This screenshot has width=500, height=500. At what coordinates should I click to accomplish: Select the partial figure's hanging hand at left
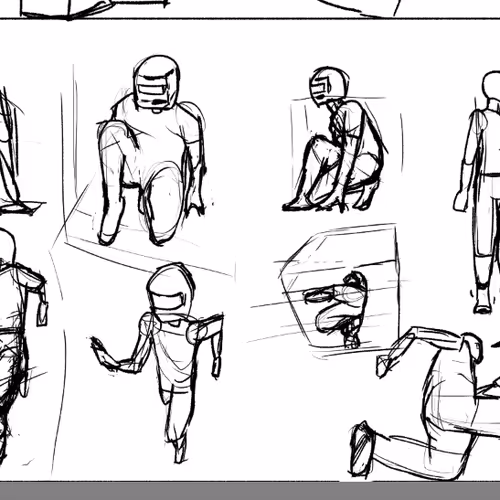coord(42,313)
